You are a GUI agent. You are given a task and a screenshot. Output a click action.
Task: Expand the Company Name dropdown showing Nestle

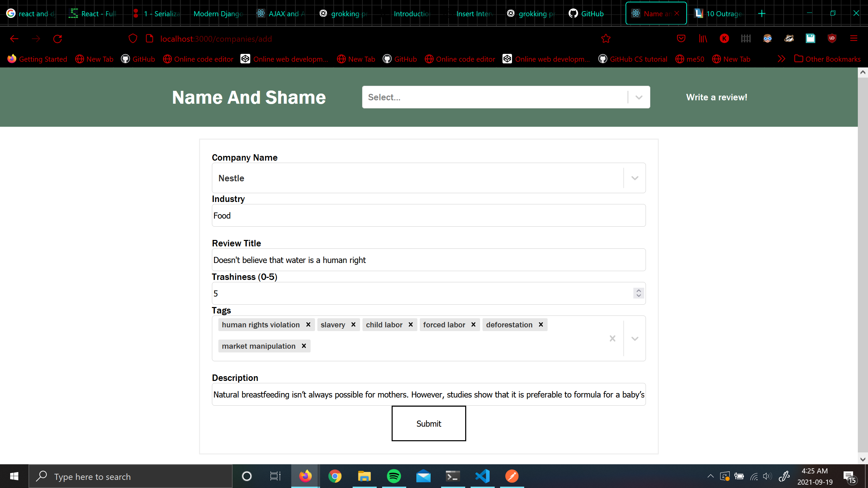click(x=634, y=178)
